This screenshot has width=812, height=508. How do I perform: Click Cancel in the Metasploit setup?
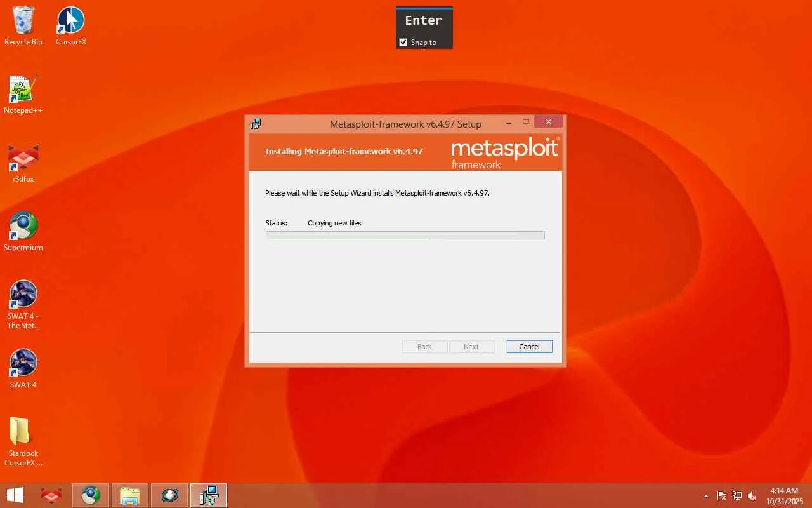pyautogui.click(x=529, y=347)
